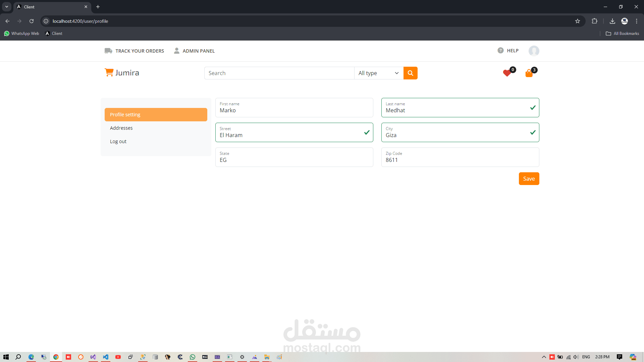Show hidden system tray icons
This screenshot has height=362, width=644.
click(544, 357)
